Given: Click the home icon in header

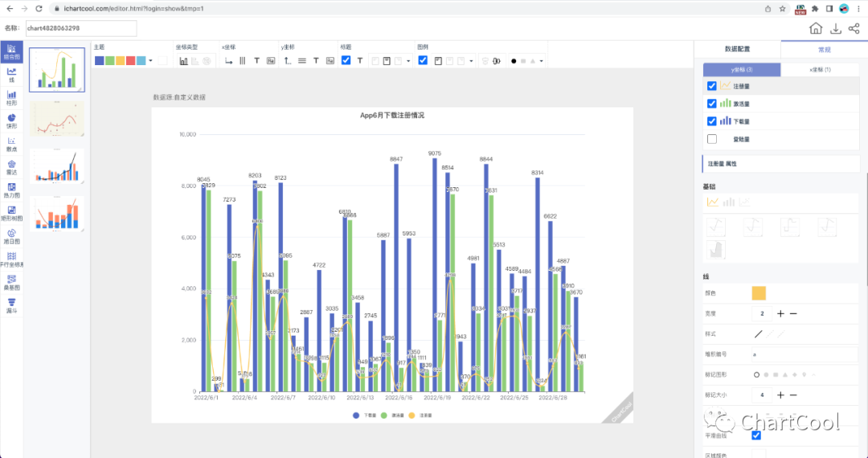Looking at the screenshot, I should pyautogui.click(x=816, y=29).
